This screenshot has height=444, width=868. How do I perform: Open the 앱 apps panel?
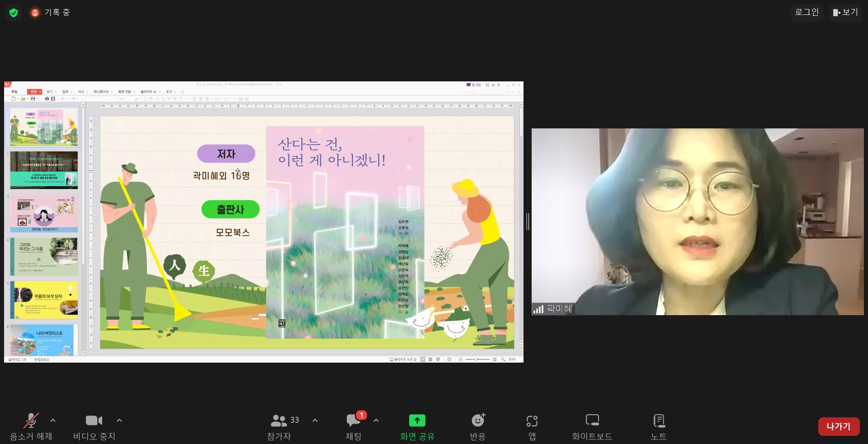click(532, 426)
